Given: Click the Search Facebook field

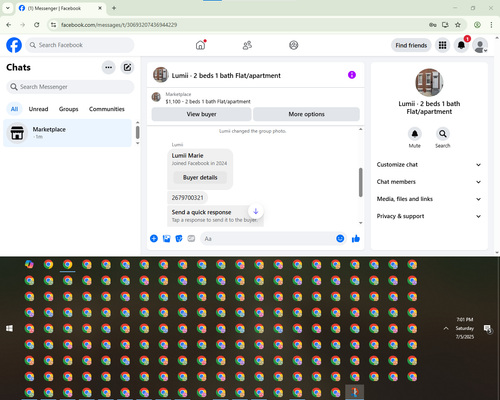Looking at the screenshot, I should (80, 45).
